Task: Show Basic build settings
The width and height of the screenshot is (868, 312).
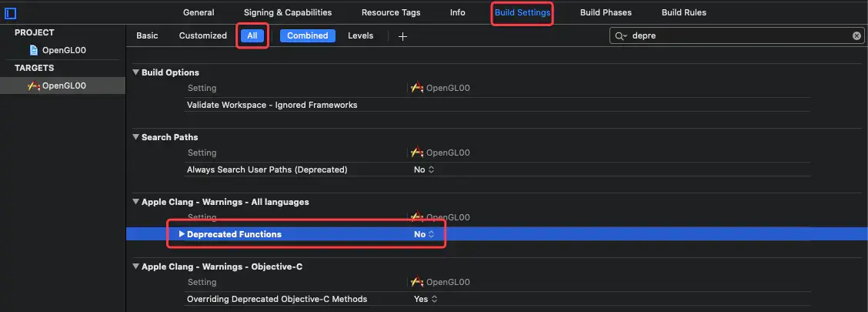Action: click(x=147, y=35)
